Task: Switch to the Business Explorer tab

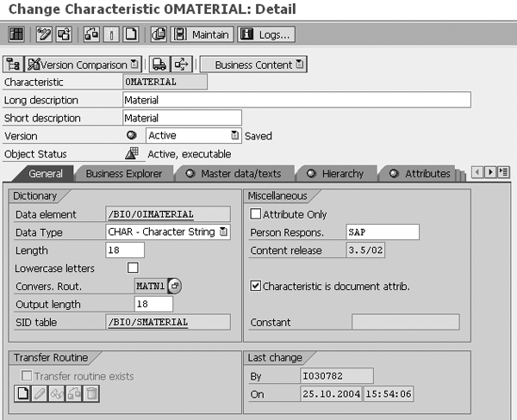Action: tap(124, 174)
